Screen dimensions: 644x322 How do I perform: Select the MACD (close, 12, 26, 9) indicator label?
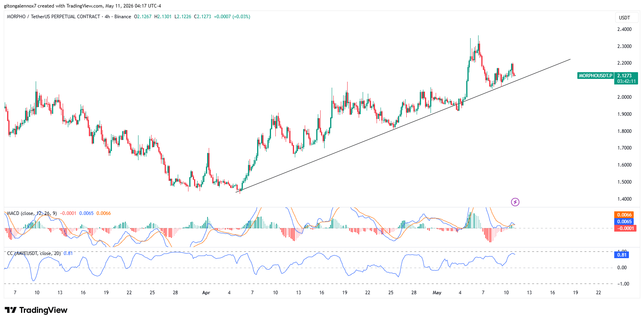pos(32,213)
